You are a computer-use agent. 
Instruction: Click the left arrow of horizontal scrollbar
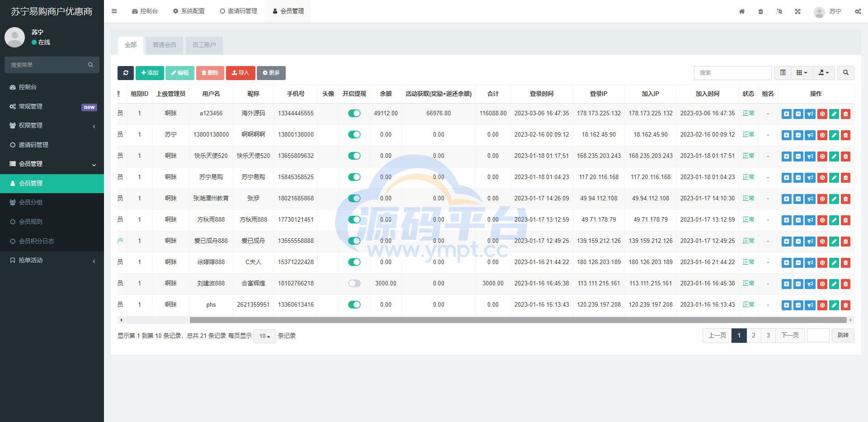[121, 320]
